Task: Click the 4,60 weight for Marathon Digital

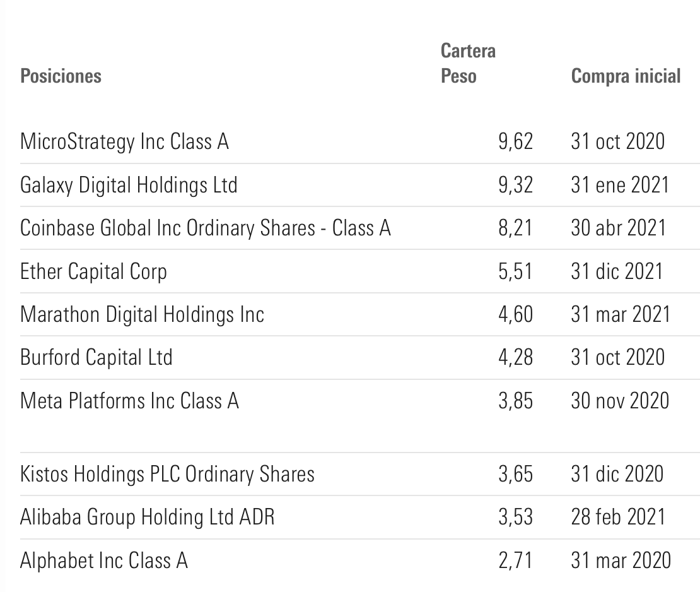Action: (515, 314)
